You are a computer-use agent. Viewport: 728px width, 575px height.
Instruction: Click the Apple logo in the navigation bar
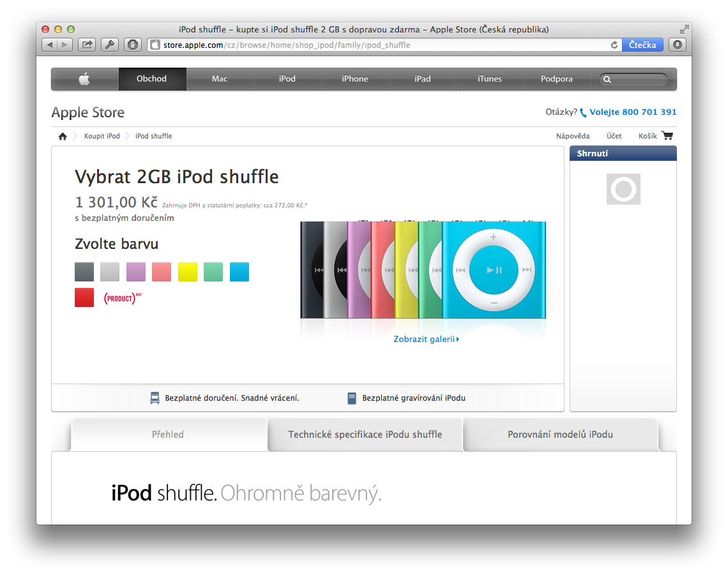(84, 79)
